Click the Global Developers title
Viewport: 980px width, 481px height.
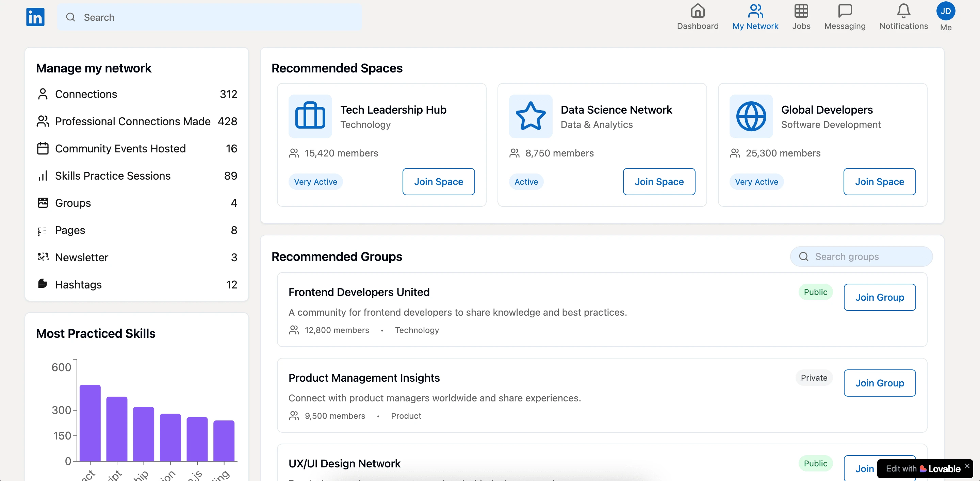click(x=827, y=110)
